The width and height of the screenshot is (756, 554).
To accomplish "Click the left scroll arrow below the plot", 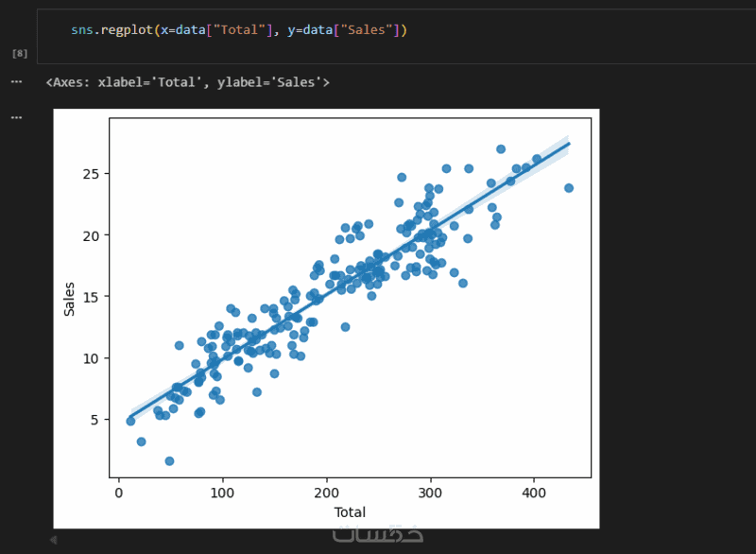I will click(x=53, y=540).
